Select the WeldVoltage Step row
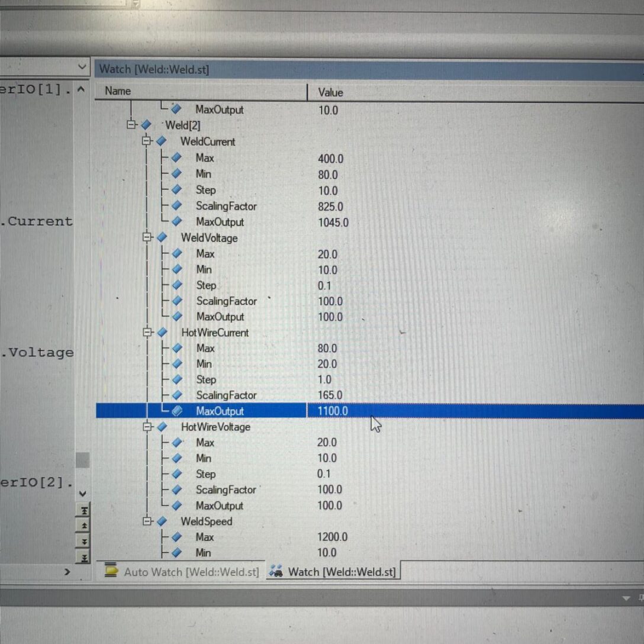Viewport: 644px width, 644px height. point(369,285)
